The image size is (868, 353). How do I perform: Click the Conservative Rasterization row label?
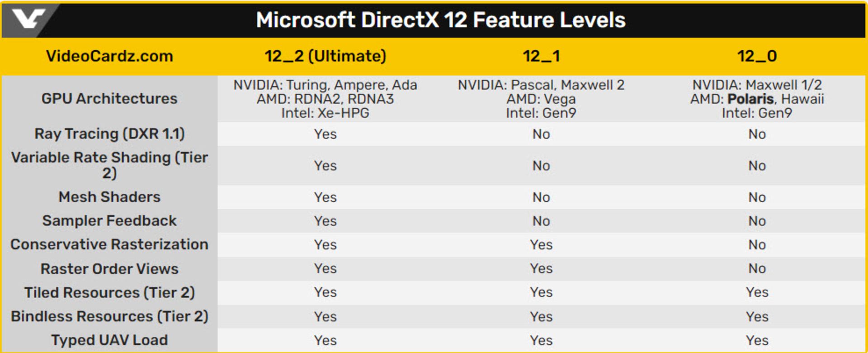click(x=109, y=244)
